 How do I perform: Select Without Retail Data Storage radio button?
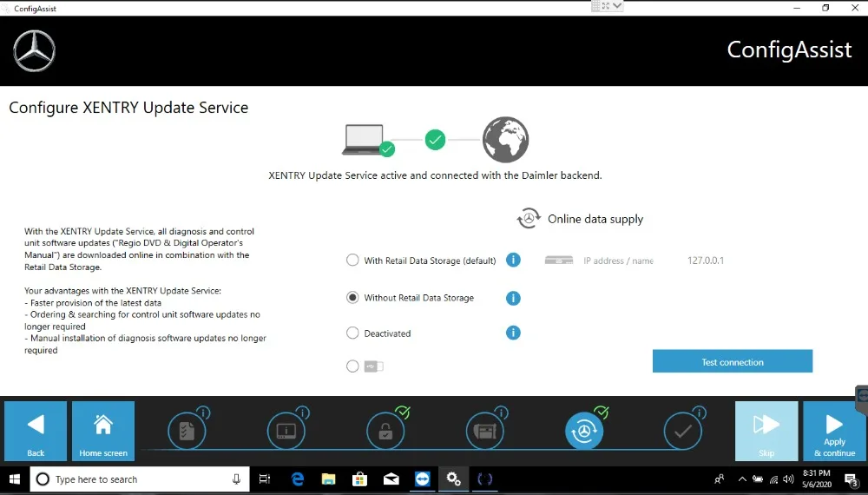pos(352,298)
